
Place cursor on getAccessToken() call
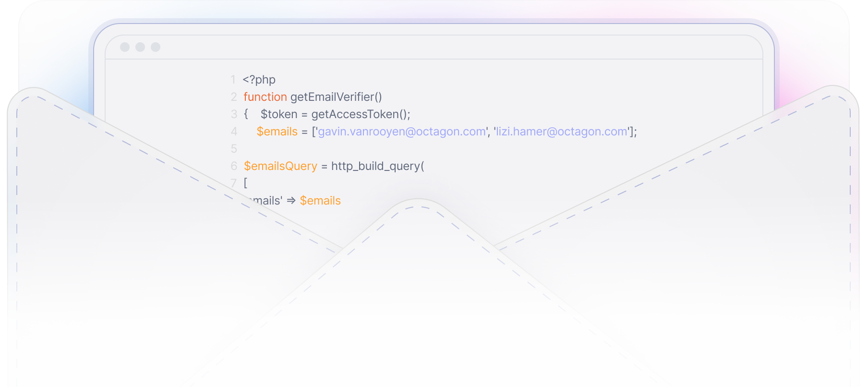[361, 114]
